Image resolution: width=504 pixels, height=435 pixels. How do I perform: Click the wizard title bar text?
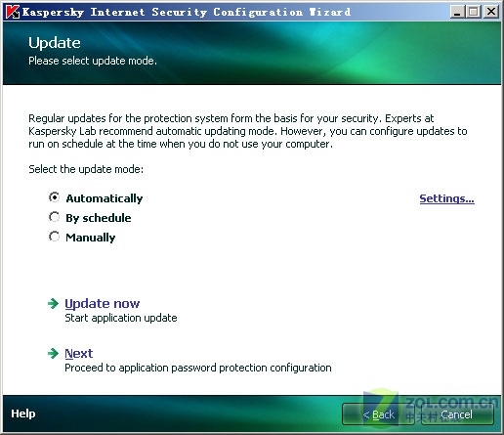[x=187, y=12]
